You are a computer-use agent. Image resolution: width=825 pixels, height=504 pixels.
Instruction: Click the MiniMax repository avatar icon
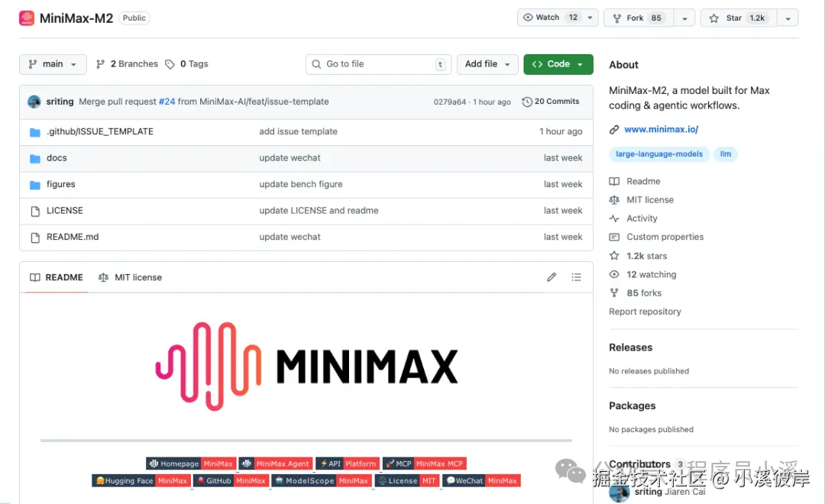pyautogui.click(x=27, y=18)
